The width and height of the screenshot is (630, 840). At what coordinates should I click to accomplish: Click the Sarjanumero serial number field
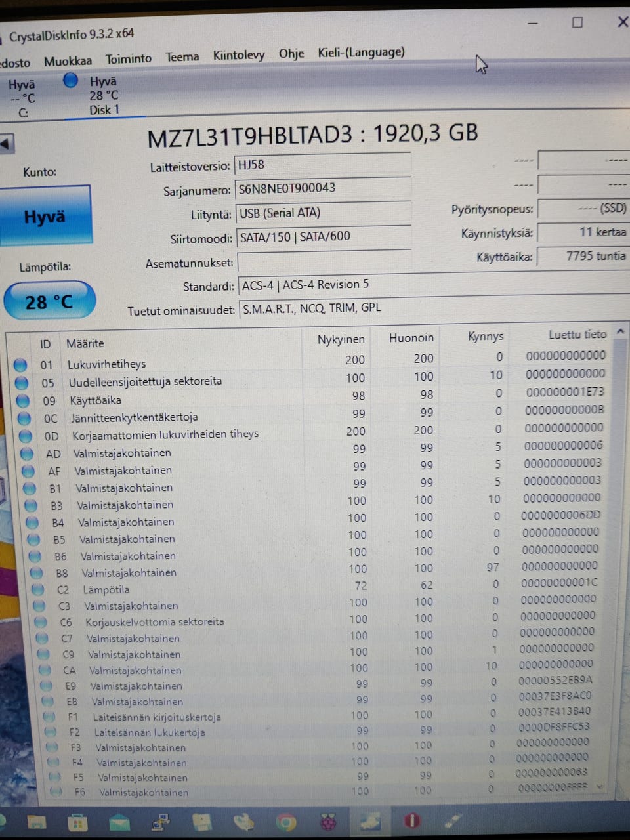coord(322,188)
